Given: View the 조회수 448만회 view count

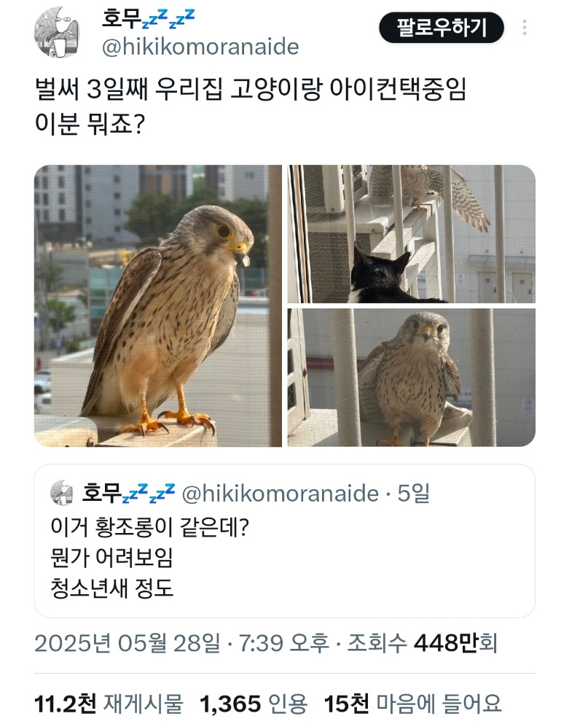Looking at the screenshot, I should pos(423,643).
